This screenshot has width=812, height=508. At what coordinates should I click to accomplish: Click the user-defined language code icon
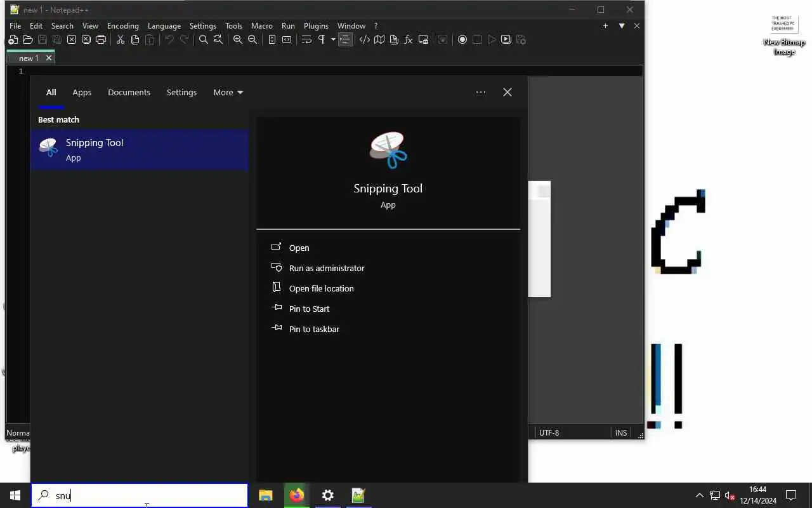pyautogui.click(x=365, y=39)
